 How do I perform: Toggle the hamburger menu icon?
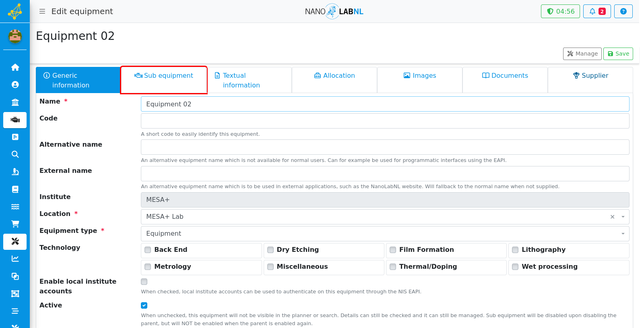click(42, 11)
